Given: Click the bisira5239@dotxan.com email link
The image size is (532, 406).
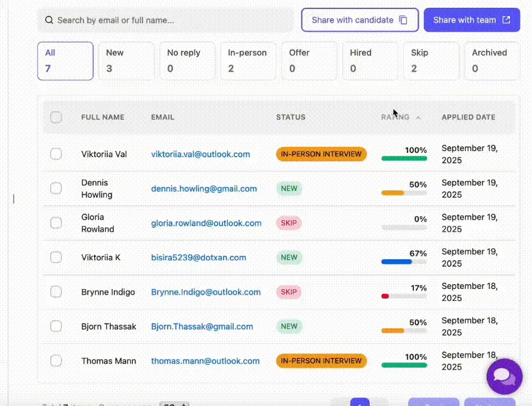Looking at the screenshot, I should point(198,257).
